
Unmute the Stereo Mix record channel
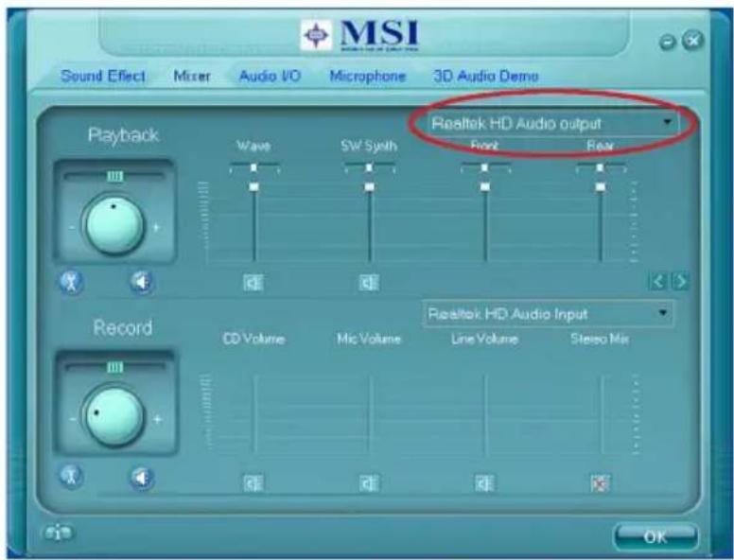click(x=600, y=482)
